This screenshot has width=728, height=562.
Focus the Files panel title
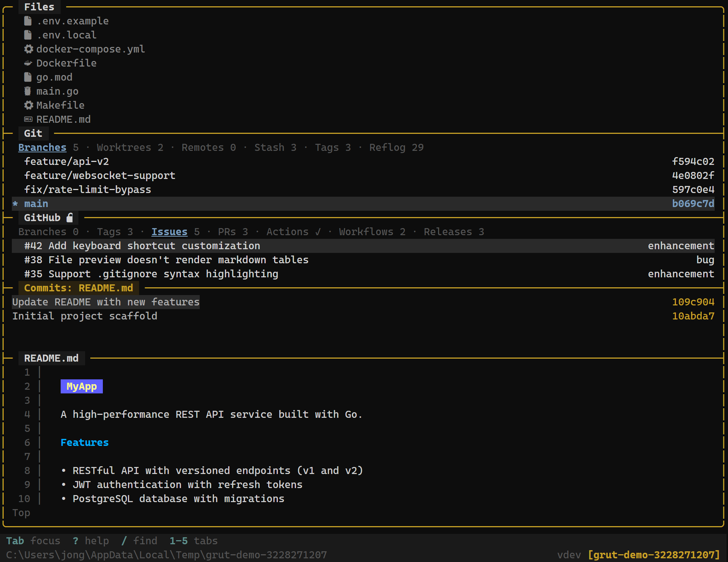coord(39,7)
